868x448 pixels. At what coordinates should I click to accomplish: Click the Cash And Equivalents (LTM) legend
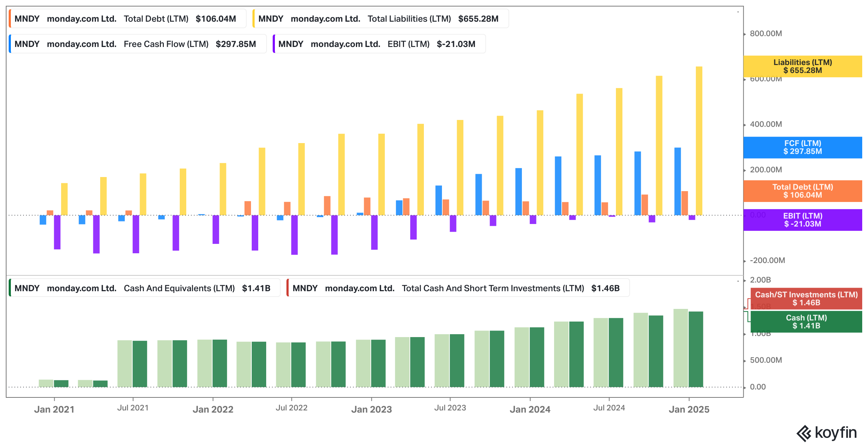[x=145, y=288]
